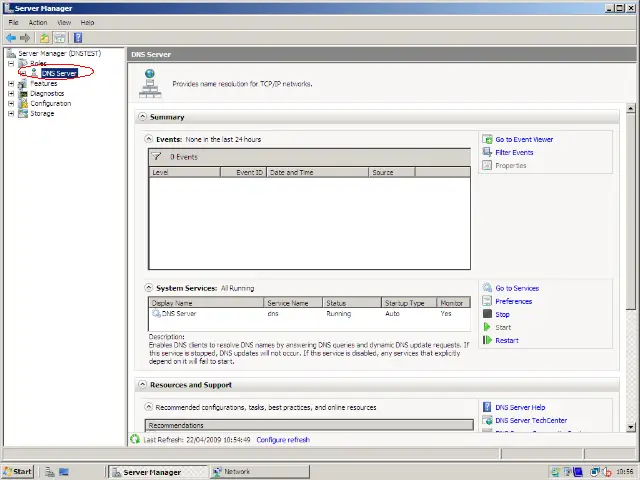This screenshot has height=480, width=640.
Task: Click the DNS Server TechCenter icon
Action: (487, 420)
